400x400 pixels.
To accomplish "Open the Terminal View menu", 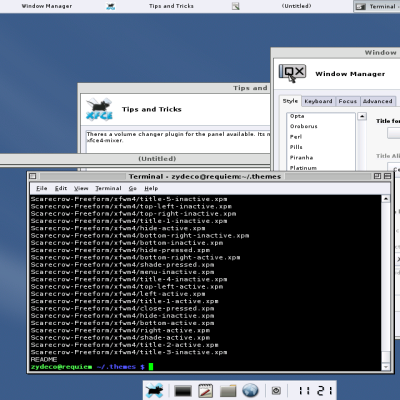I will point(81,188).
